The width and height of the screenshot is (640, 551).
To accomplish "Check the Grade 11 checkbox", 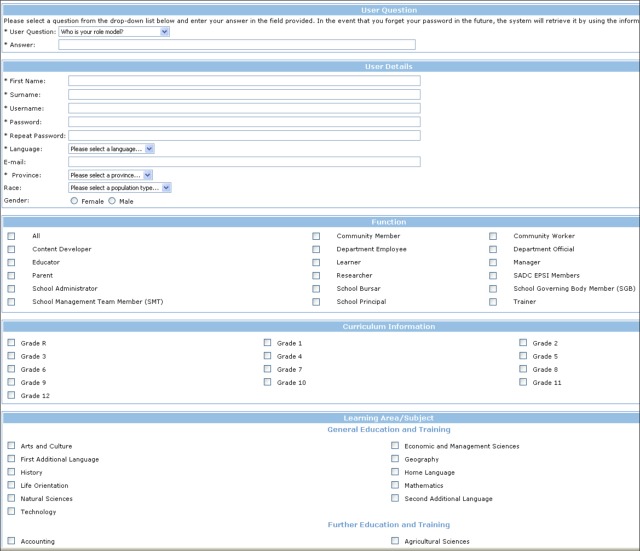I will point(523,382).
